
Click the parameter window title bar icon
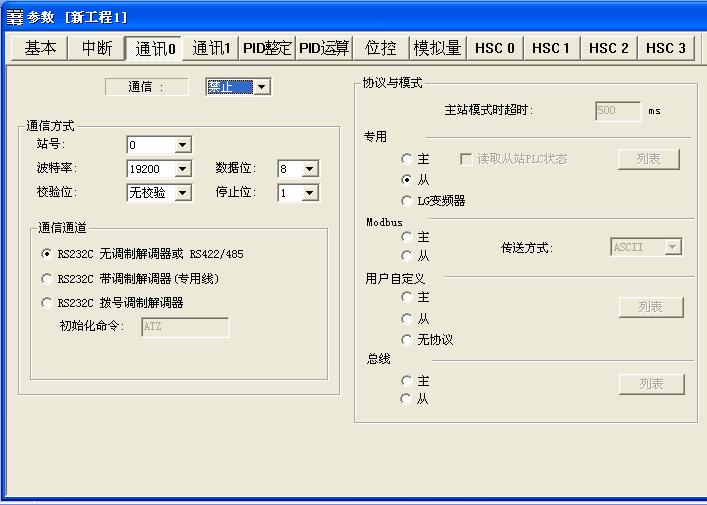(x=14, y=16)
